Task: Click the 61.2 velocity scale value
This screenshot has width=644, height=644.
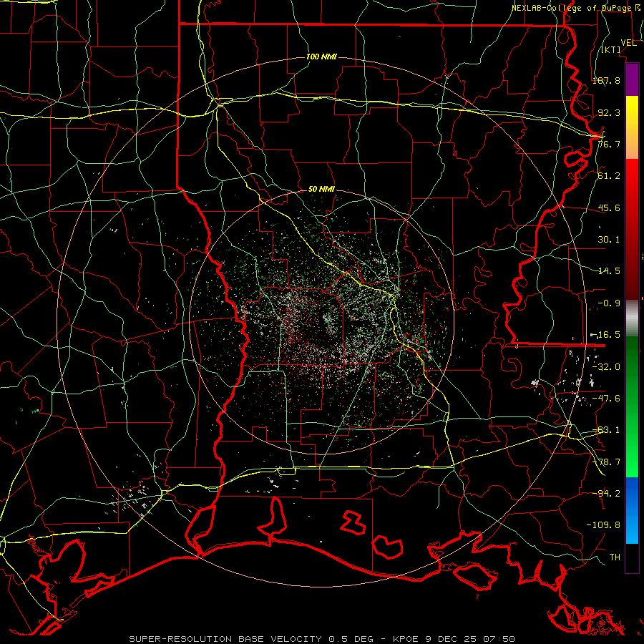Action: click(x=609, y=176)
